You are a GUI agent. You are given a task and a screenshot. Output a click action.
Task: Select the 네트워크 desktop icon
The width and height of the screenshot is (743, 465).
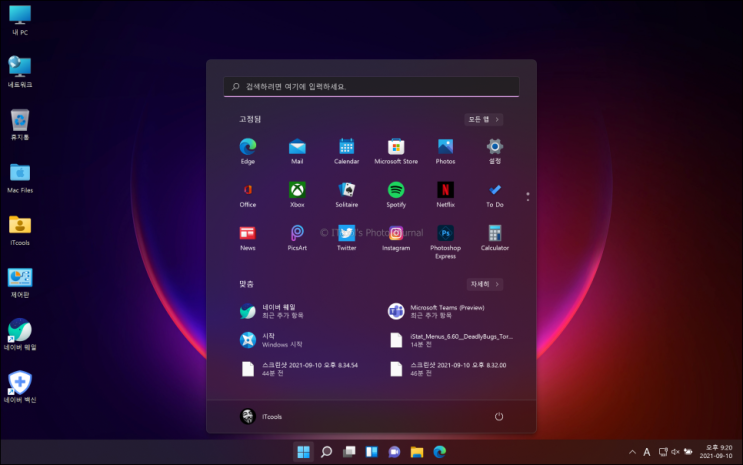click(20, 72)
